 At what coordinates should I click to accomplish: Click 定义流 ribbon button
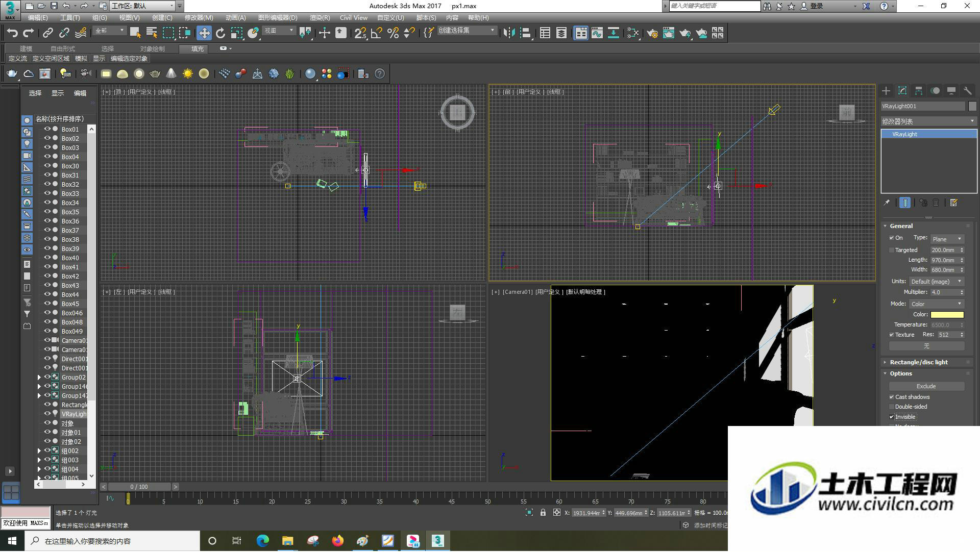[17, 59]
